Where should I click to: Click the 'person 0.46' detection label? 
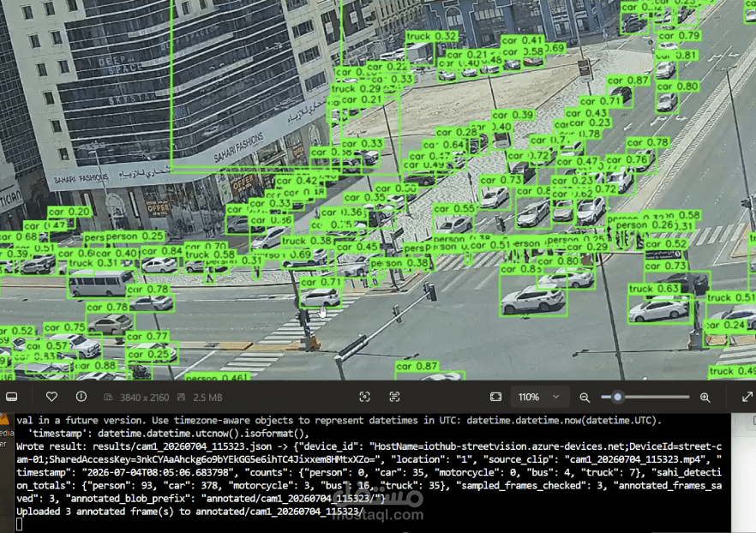pyautogui.click(x=217, y=377)
